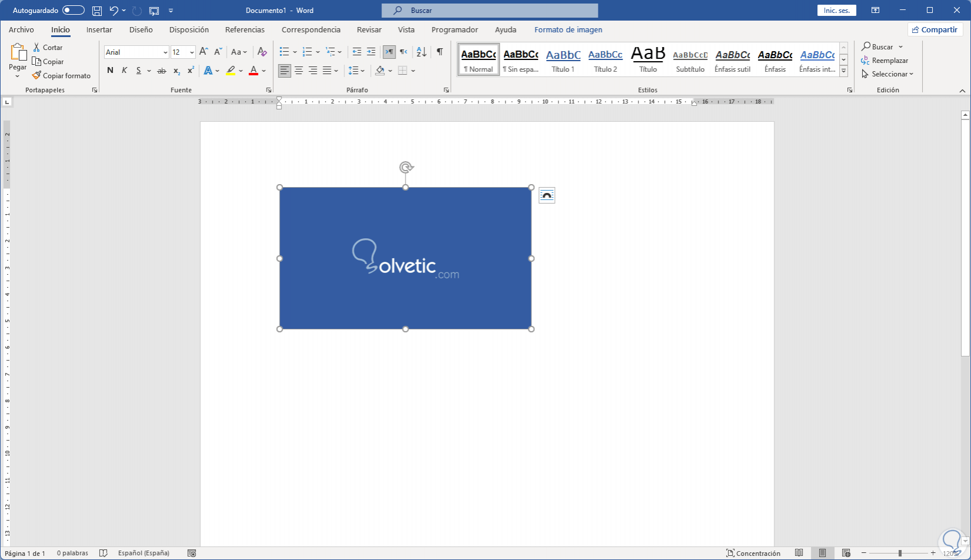Click in the Buscar search box

(490, 11)
